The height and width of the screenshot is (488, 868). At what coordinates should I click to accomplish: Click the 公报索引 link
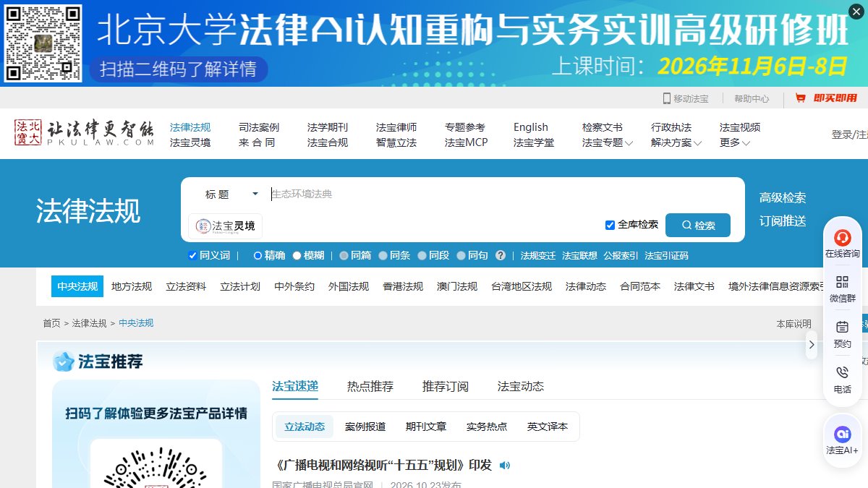click(621, 255)
